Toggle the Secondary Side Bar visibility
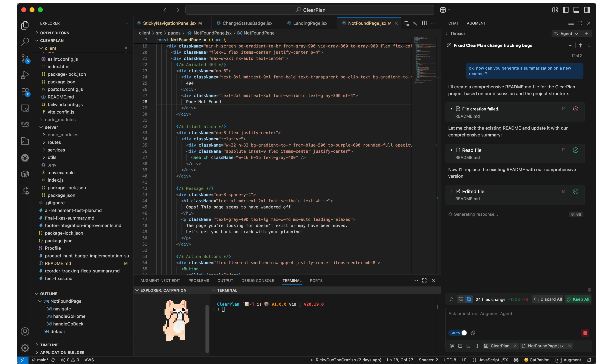The width and height of the screenshot is (609, 364). tap(587, 10)
